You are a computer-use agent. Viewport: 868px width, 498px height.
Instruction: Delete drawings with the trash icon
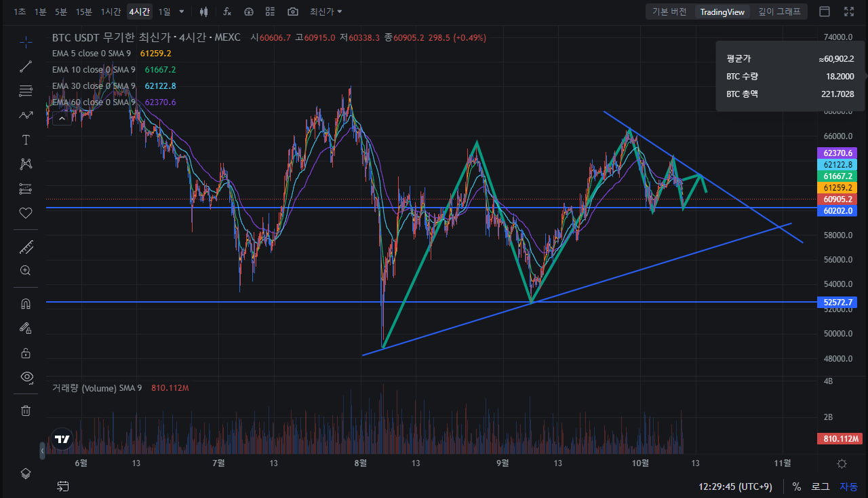click(x=26, y=410)
